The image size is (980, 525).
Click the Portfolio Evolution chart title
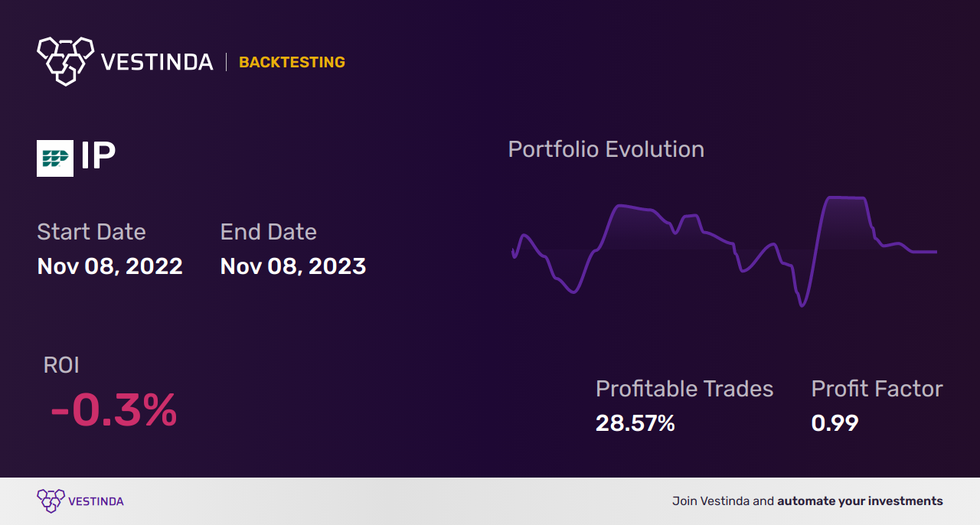coord(606,149)
